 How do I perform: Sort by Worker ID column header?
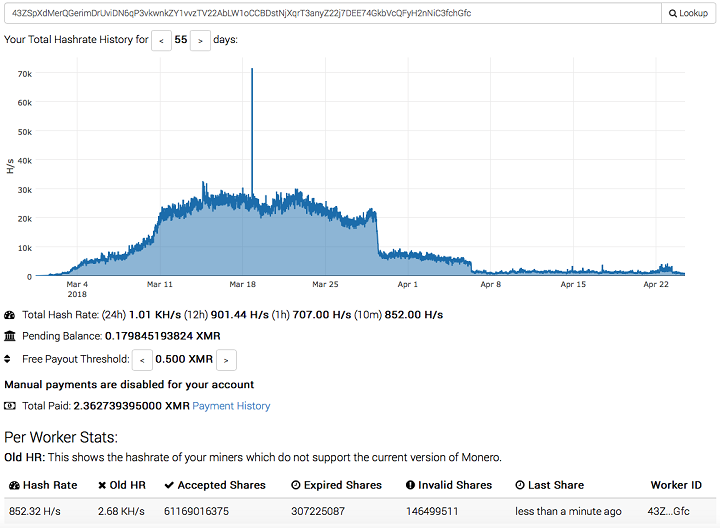(x=676, y=485)
